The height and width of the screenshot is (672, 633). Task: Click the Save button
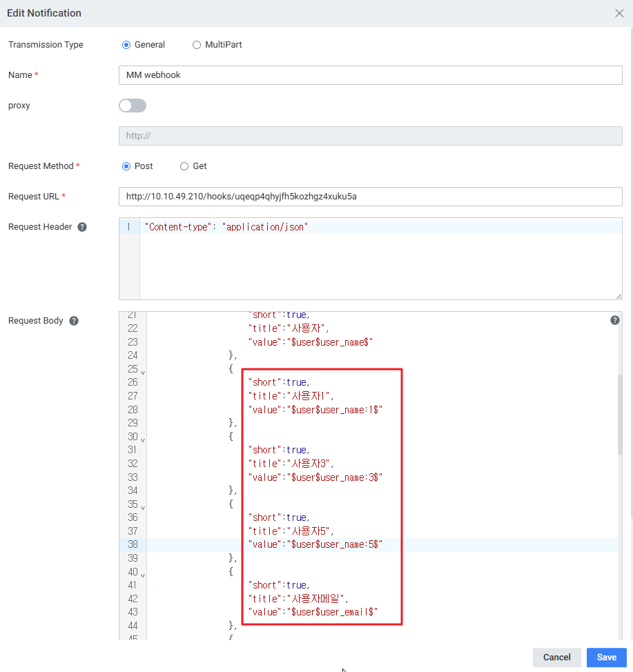point(606,658)
